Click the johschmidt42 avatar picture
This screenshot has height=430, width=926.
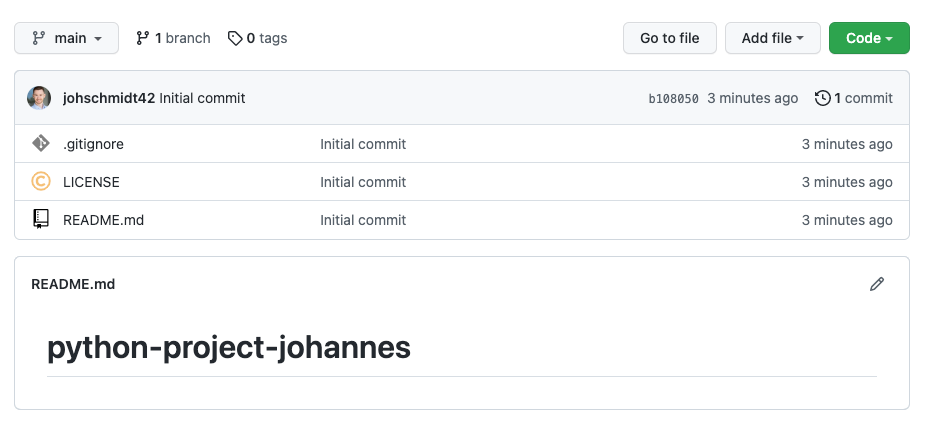pyautogui.click(x=39, y=98)
